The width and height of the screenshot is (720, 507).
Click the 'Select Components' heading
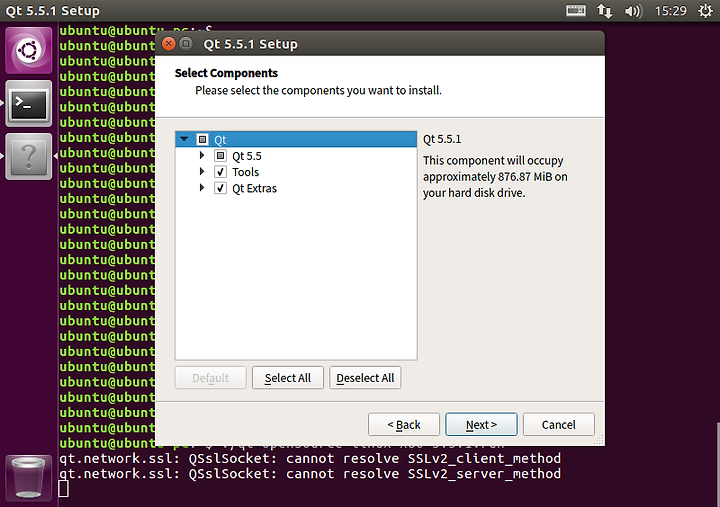pos(226,73)
